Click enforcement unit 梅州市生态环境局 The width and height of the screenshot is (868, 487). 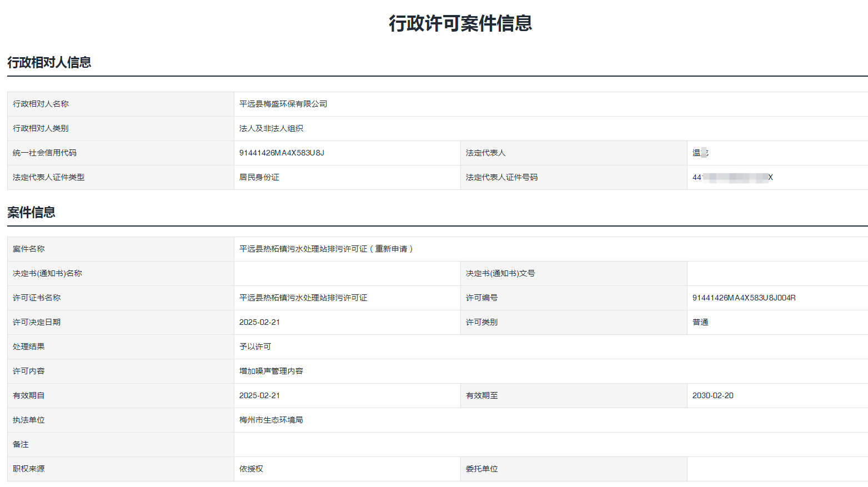pyautogui.click(x=271, y=420)
